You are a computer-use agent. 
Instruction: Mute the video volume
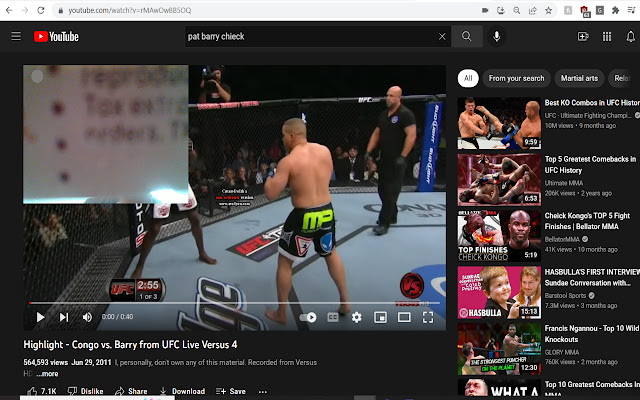[87, 317]
